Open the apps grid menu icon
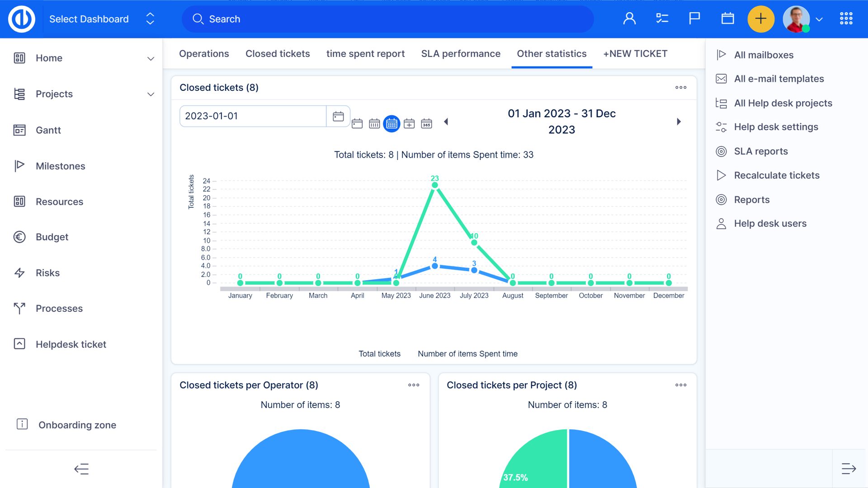Screen dimensions: 868x488 846,19
